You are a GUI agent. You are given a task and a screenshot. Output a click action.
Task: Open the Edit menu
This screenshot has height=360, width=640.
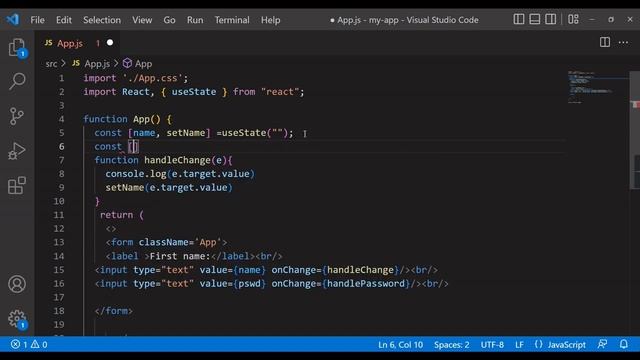pyautogui.click(x=64, y=20)
